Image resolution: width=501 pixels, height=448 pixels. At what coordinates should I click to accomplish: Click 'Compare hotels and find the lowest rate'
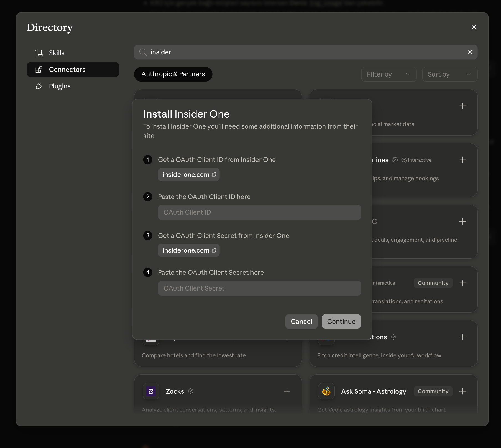[194, 355]
